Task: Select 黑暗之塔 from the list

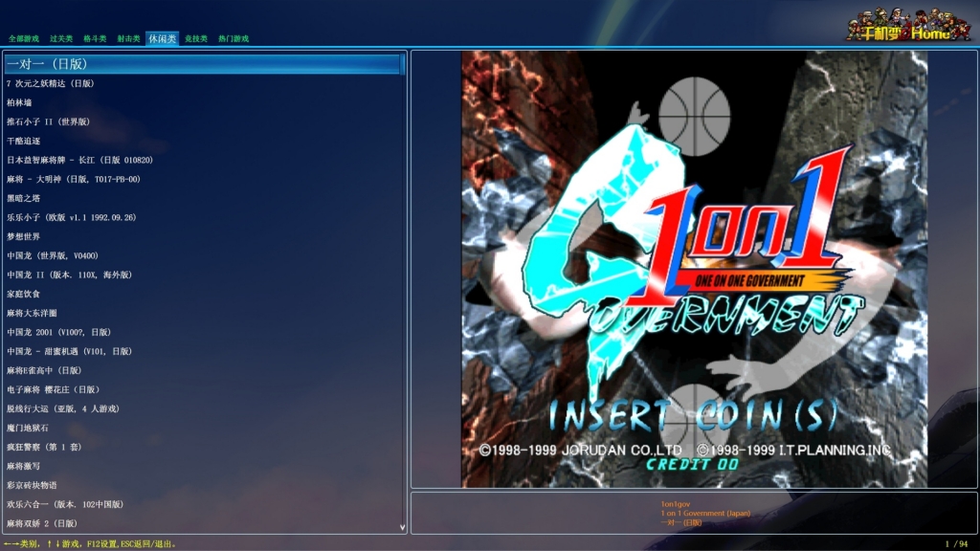Action: pyautogui.click(x=24, y=198)
